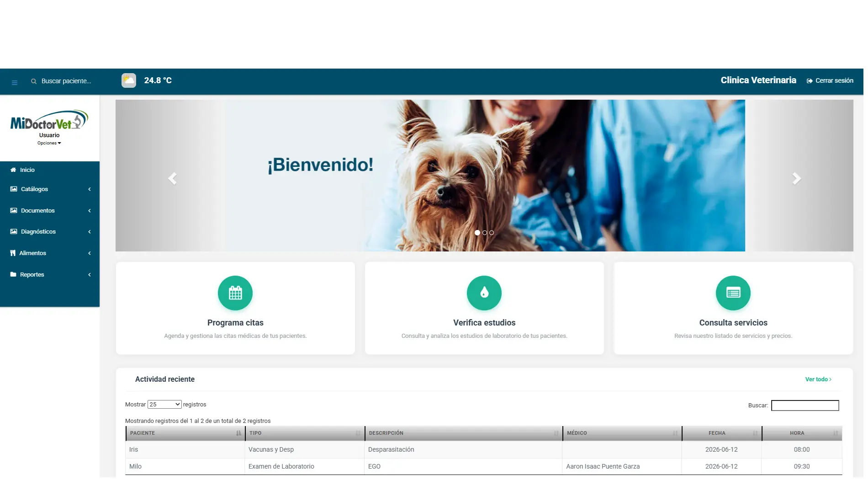Open the Mostrar registros count dropdown
This screenshot has width=868, height=491.
(164, 405)
